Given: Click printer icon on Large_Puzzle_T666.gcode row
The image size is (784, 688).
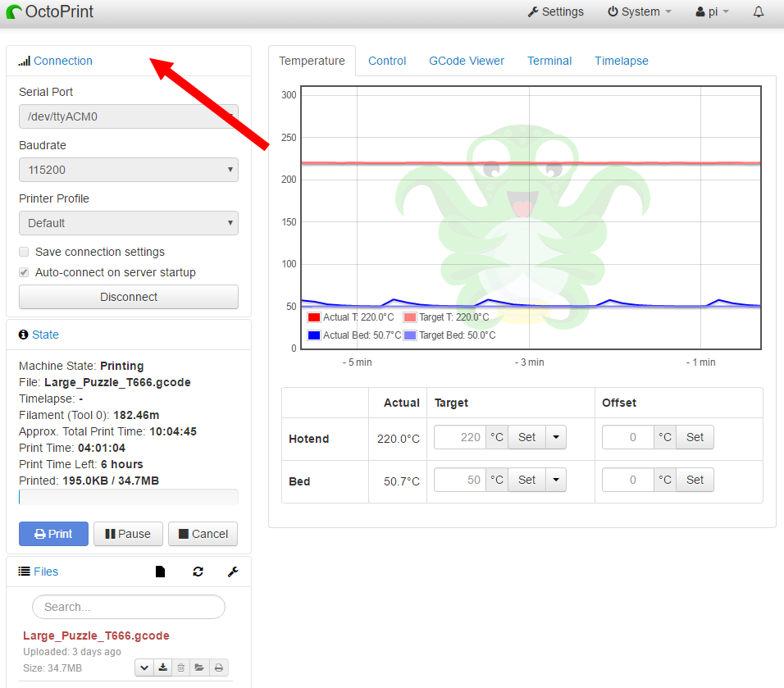Looking at the screenshot, I should coord(218,667).
